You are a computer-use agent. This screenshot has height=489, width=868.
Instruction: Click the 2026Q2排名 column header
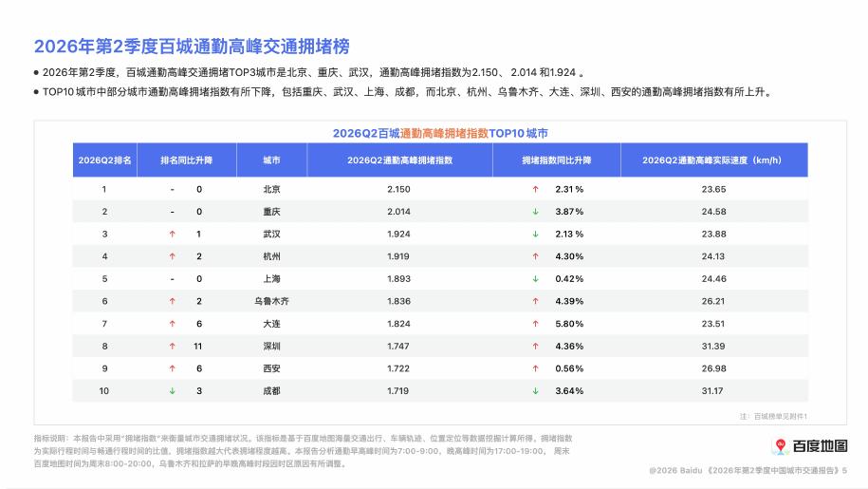104,160
